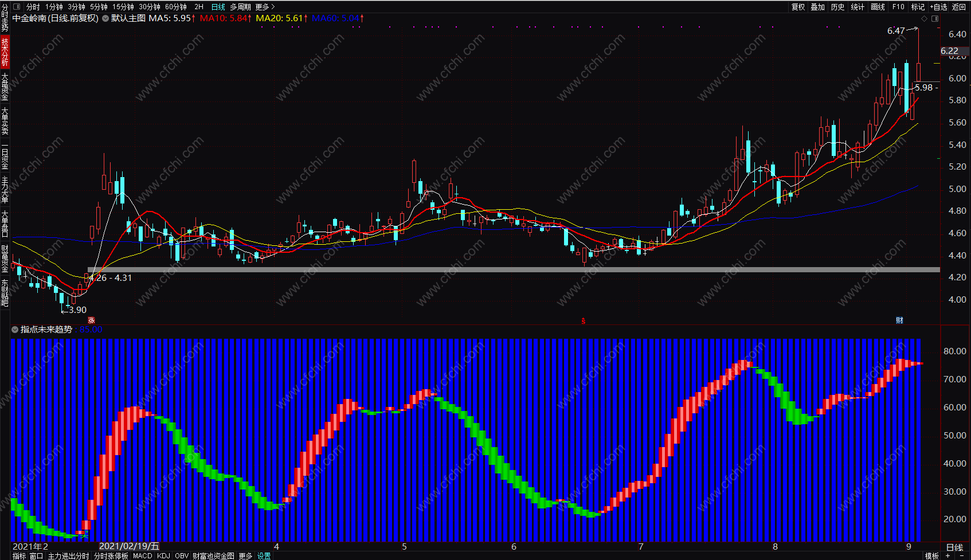The image size is (971, 560).
Task: Open 分时走势 in left sidebar
Action: [5, 17]
